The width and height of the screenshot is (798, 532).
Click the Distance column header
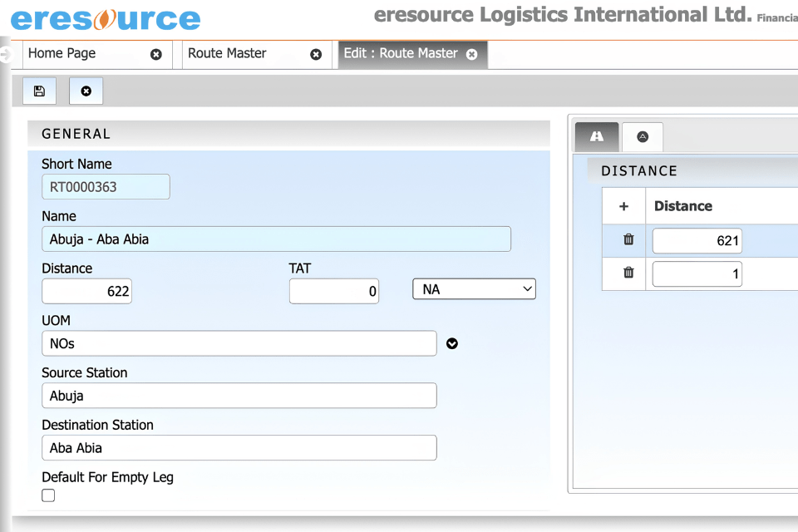(x=683, y=206)
